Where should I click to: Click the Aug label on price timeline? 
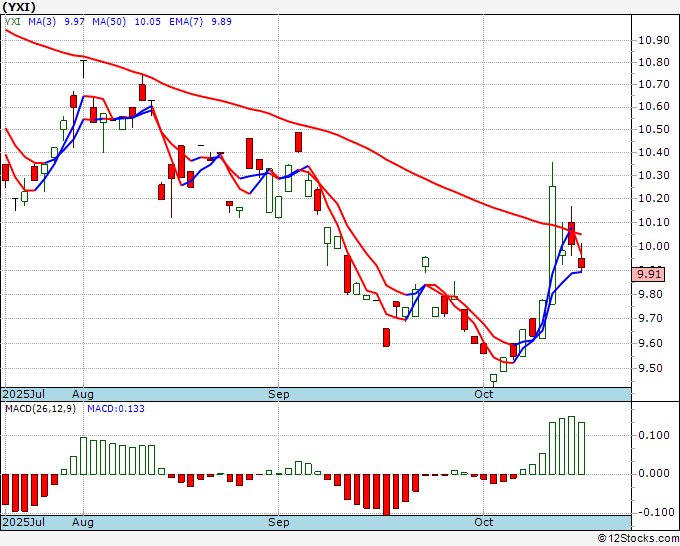(83, 394)
